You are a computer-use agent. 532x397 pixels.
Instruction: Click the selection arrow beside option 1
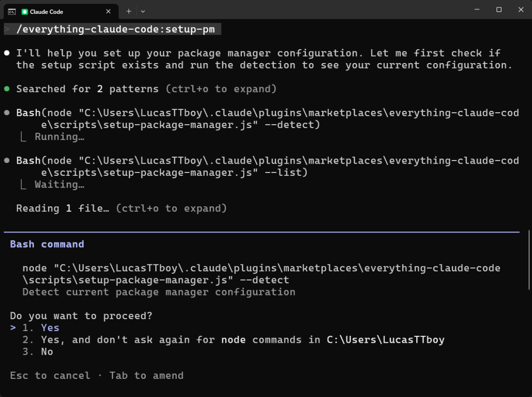tap(13, 328)
